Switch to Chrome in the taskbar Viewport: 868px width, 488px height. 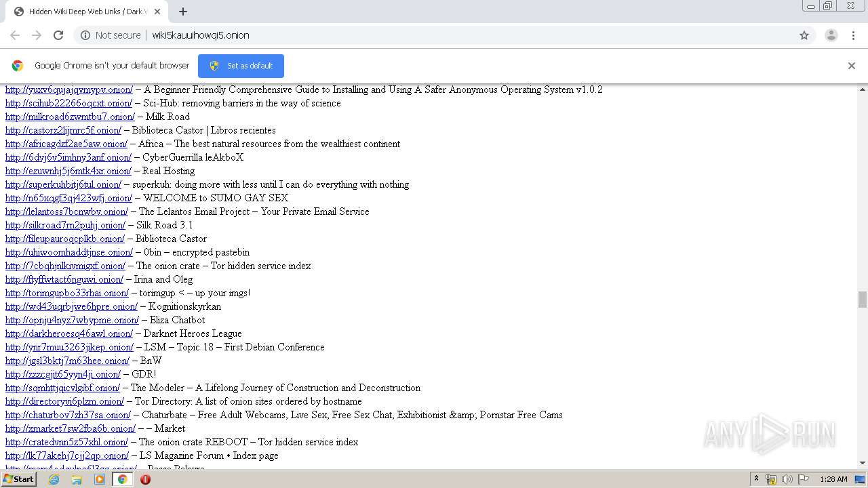tap(122, 479)
